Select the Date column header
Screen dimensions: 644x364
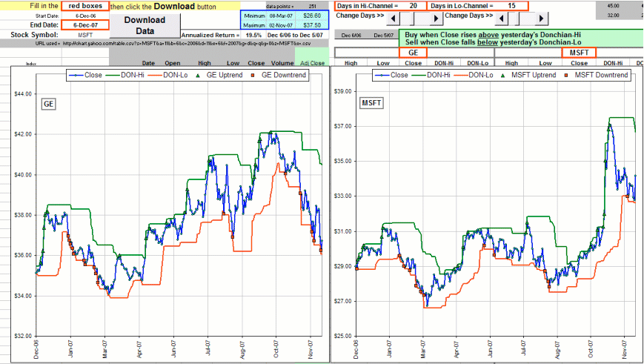tap(148, 63)
